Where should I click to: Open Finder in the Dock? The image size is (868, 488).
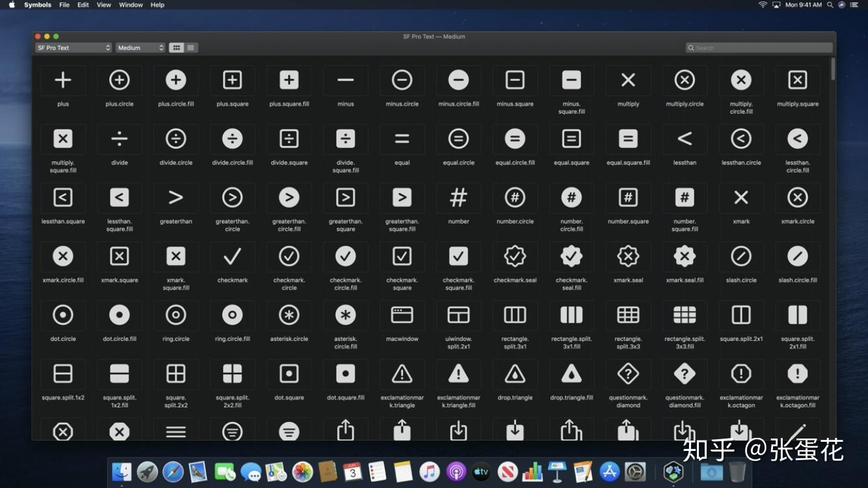(x=122, y=472)
